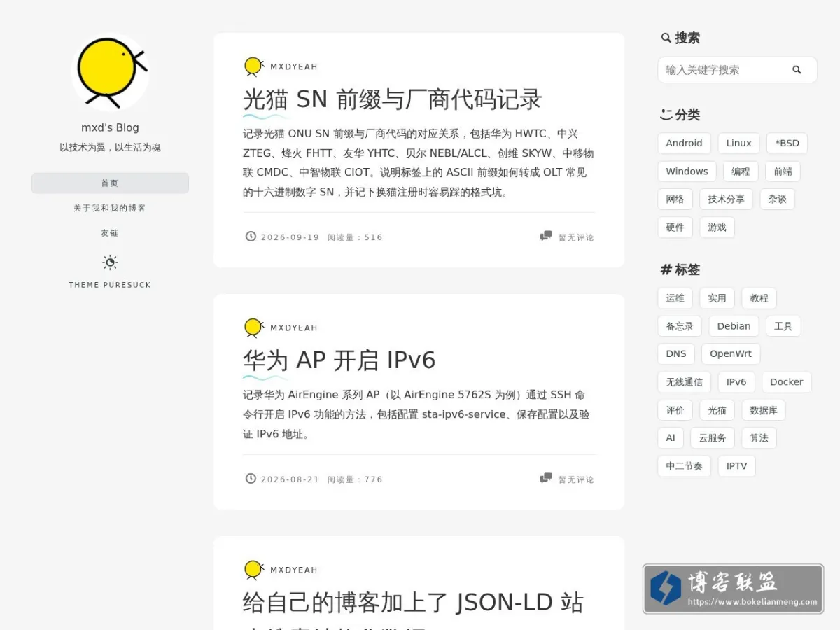
Task: Click the 阅读量：776 view count
Action: pos(355,479)
